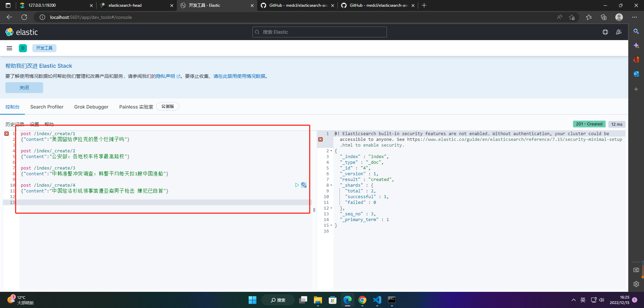Click the 请在此禁用使用情况数据 link

pos(239,76)
